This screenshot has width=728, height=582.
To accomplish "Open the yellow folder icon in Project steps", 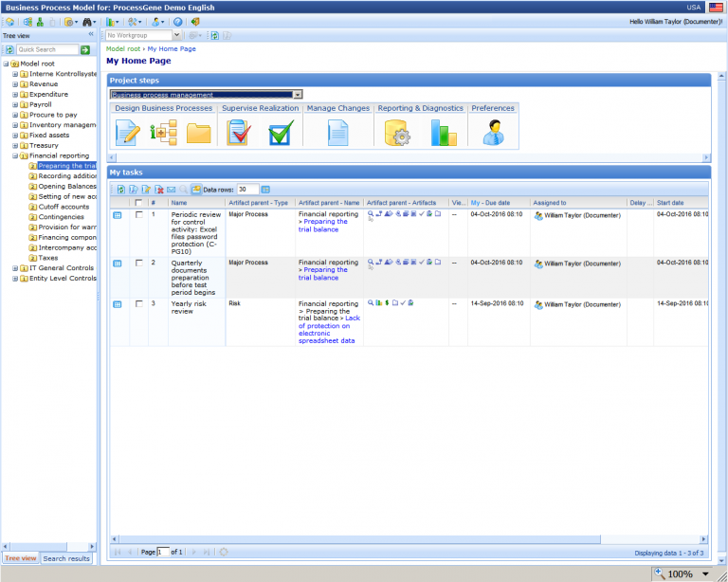I will 199,133.
